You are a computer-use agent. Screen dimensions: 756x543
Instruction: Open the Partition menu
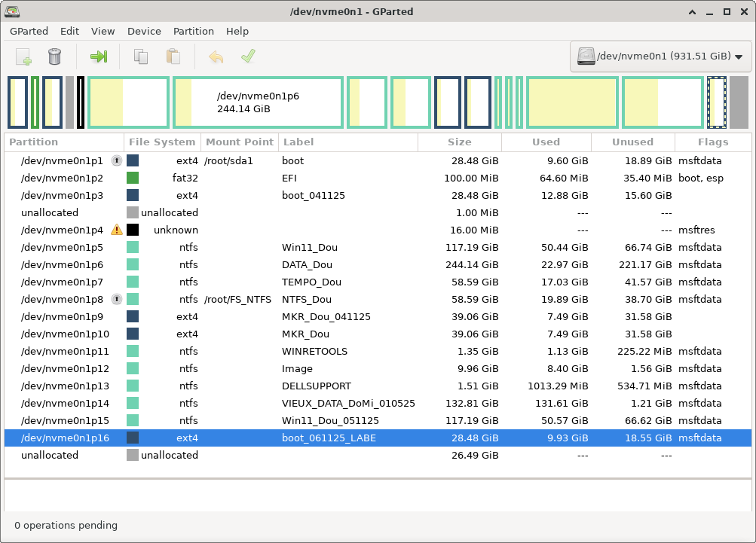point(194,31)
